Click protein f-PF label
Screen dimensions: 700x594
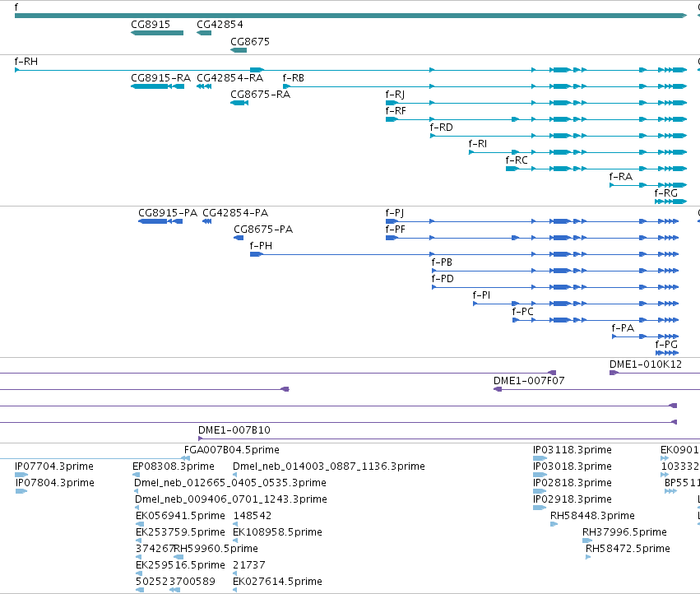coord(395,230)
